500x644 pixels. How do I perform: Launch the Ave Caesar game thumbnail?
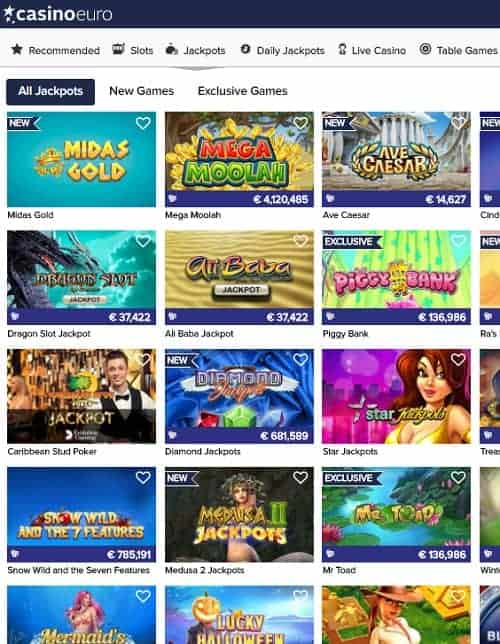click(x=396, y=159)
